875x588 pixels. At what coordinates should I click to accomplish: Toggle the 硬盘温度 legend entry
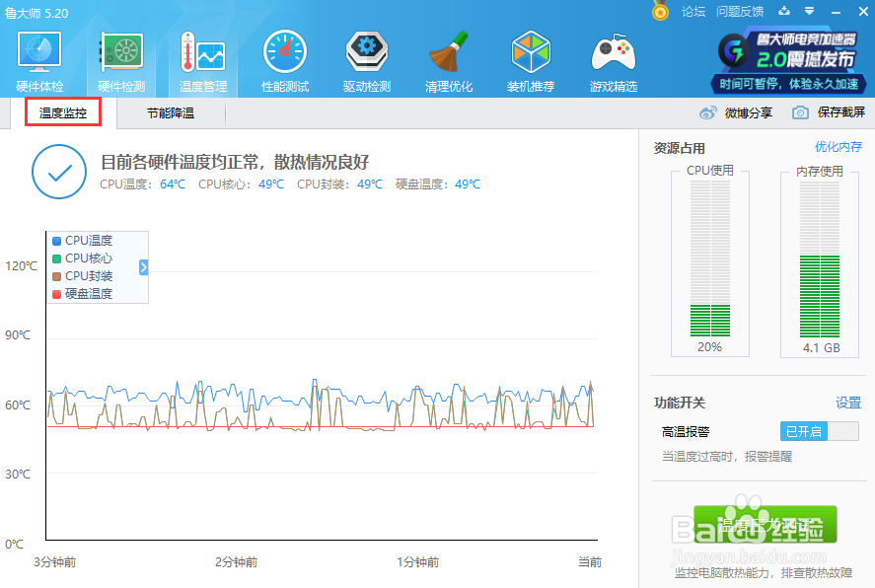click(x=83, y=293)
